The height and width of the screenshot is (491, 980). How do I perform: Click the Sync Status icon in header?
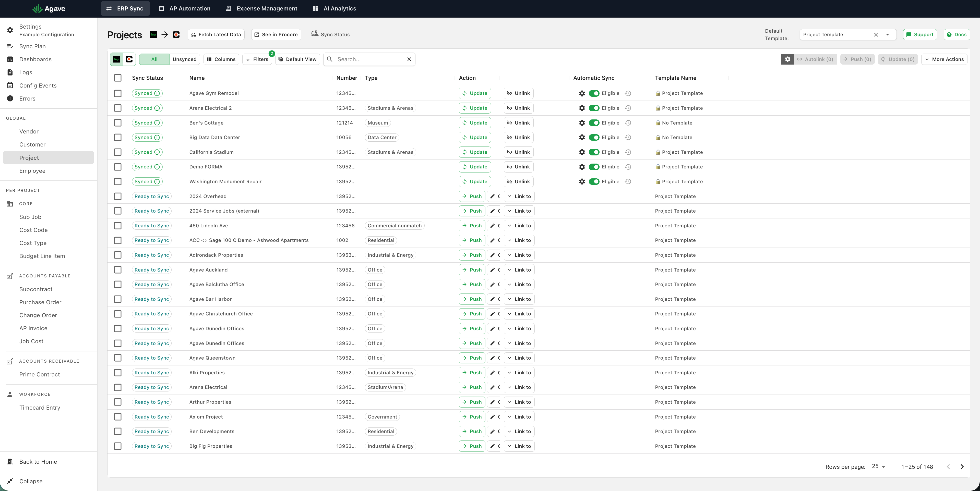(315, 34)
